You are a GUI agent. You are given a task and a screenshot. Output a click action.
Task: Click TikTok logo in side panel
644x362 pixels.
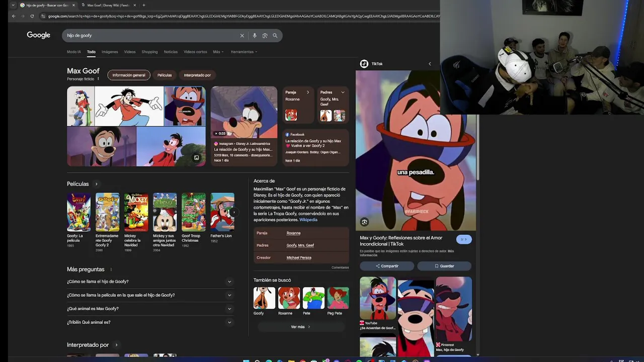click(x=364, y=64)
